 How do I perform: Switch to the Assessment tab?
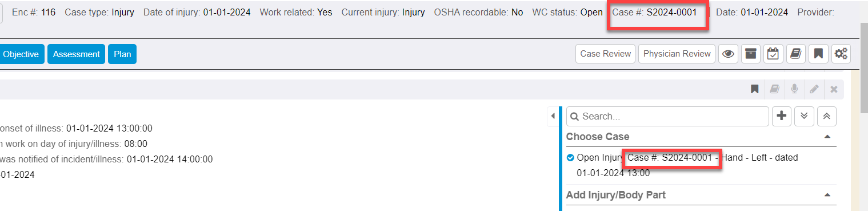click(77, 54)
